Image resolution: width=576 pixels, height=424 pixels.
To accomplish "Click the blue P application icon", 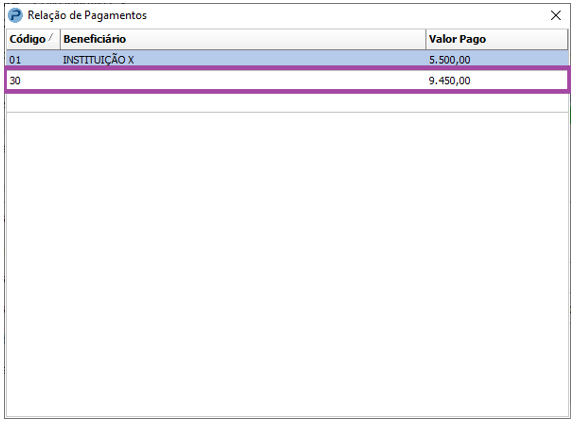I will pos(15,15).
